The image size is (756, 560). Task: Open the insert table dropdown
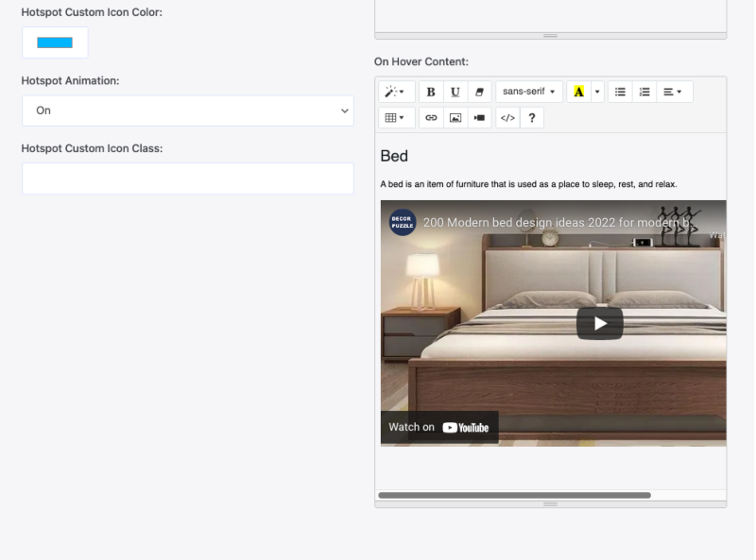pyautogui.click(x=396, y=118)
